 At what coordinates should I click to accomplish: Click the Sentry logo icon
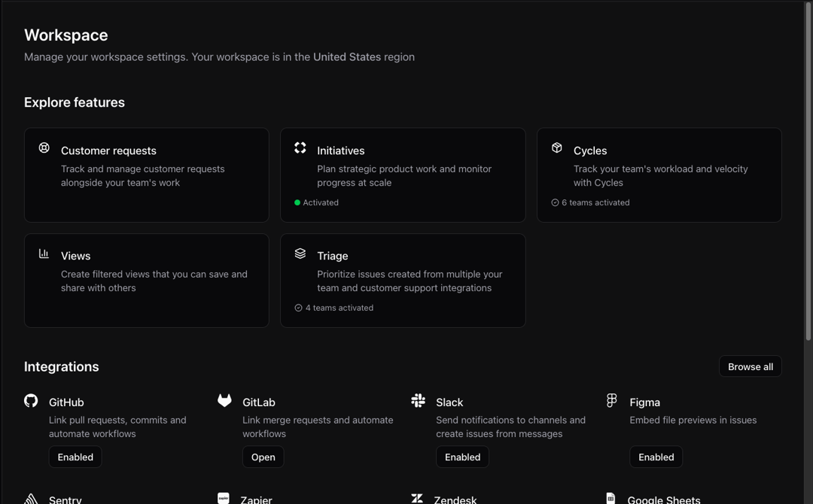pyautogui.click(x=31, y=499)
